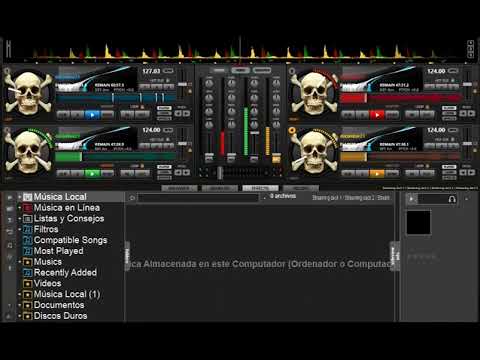Collapse the Filtros tree node
Image resolution: width=480 pixels, height=360 pixels.
click(x=20, y=229)
